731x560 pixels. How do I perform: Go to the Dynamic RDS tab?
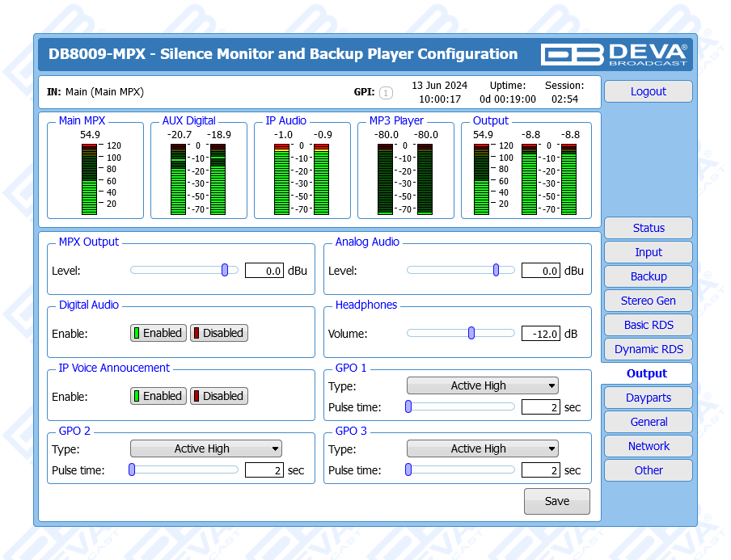[648, 349]
